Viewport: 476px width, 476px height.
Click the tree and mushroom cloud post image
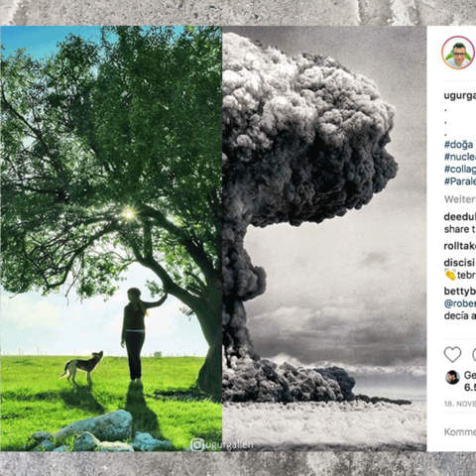pos(213,238)
